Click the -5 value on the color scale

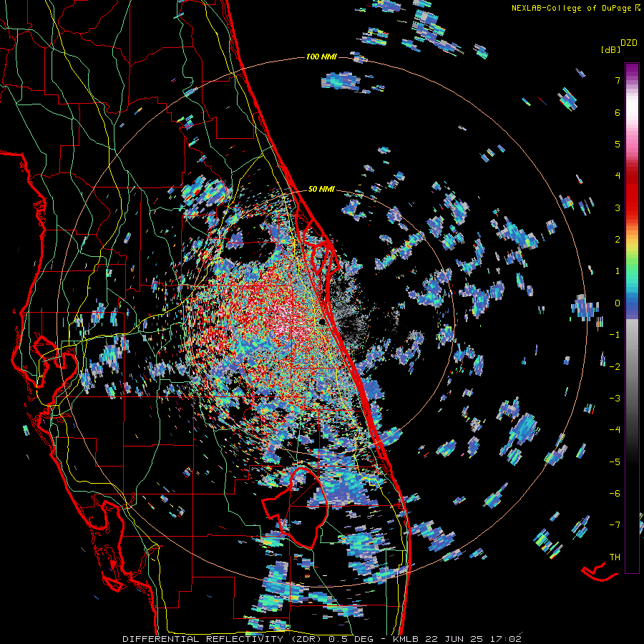[x=615, y=462]
